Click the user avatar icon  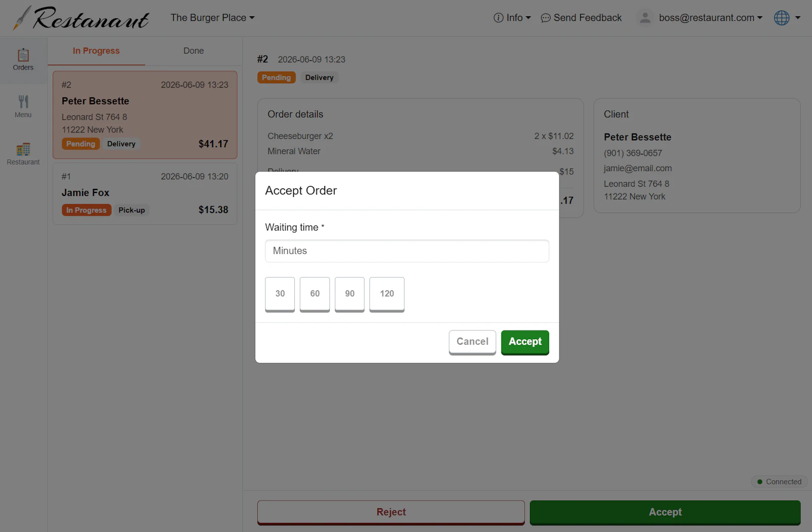pyautogui.click(x=645, y=18)
